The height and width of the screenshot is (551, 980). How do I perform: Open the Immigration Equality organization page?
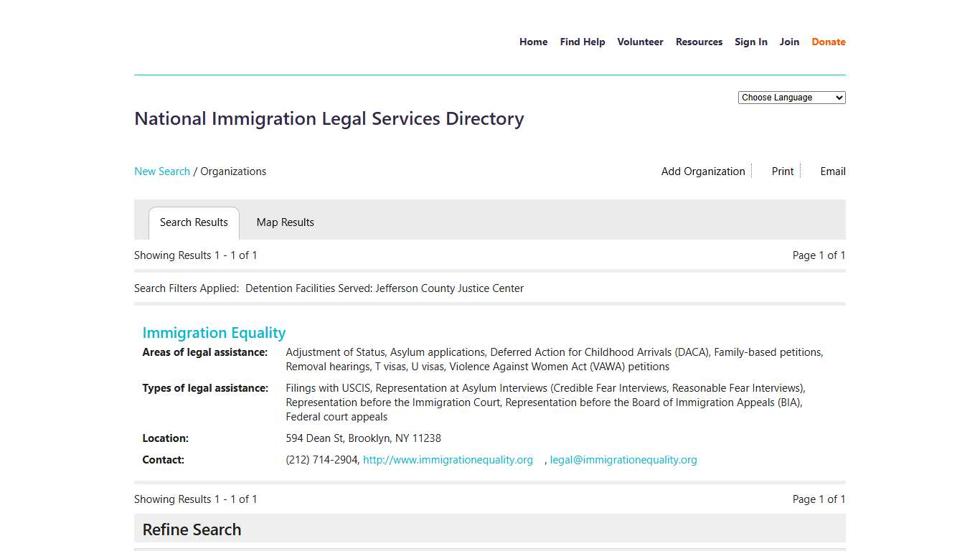point(214,332)
